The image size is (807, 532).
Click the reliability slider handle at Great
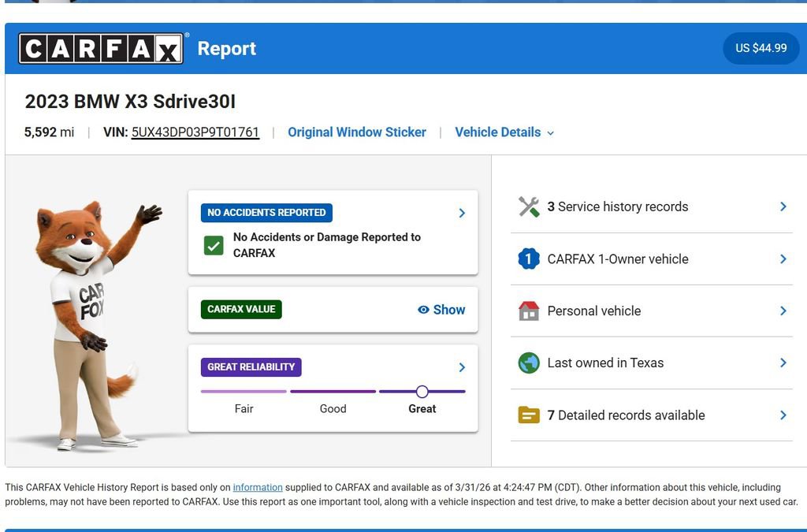point(422,391)
